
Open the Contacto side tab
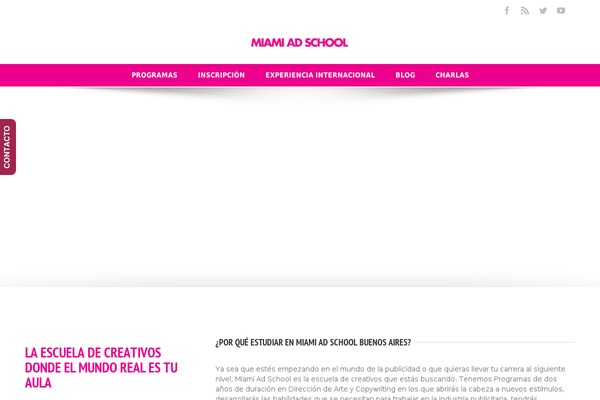(8, 147)
